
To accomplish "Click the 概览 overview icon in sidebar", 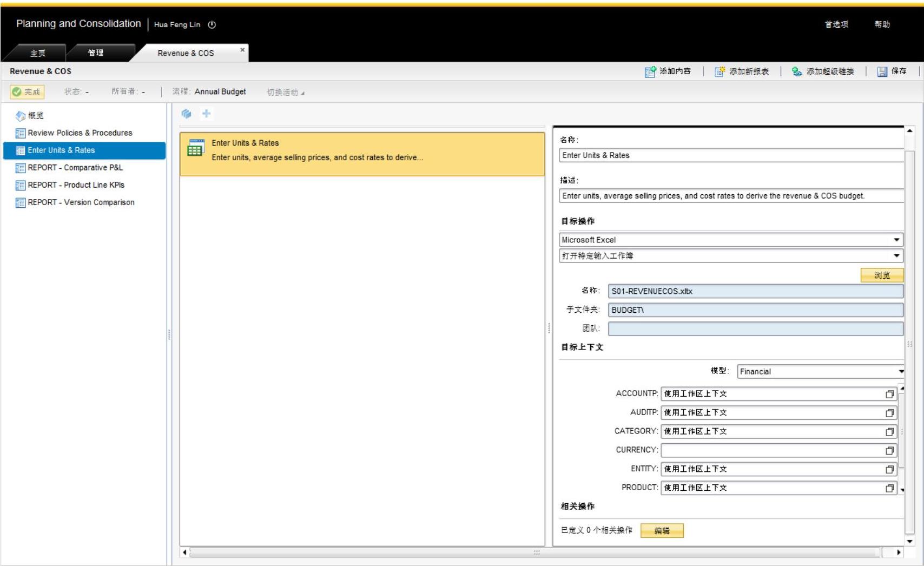I will (x=21, y=116).
